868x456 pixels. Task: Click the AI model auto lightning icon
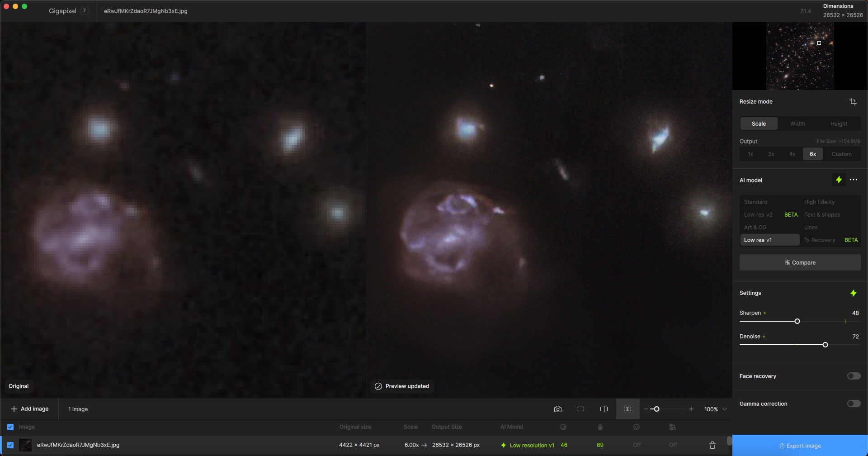tap(839, 180)
